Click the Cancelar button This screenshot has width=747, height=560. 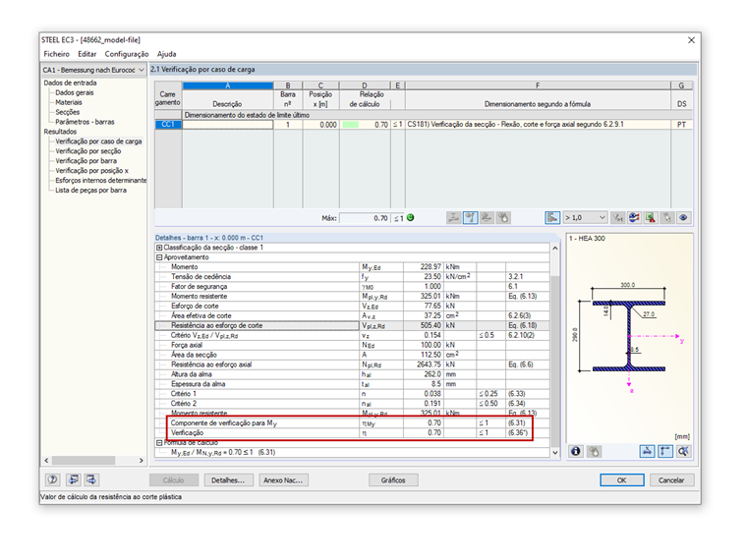coord(671,480)
